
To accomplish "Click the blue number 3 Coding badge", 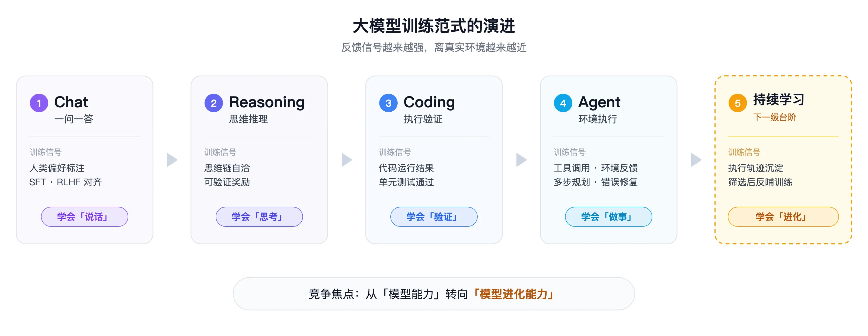I will (x=388, y=103).
